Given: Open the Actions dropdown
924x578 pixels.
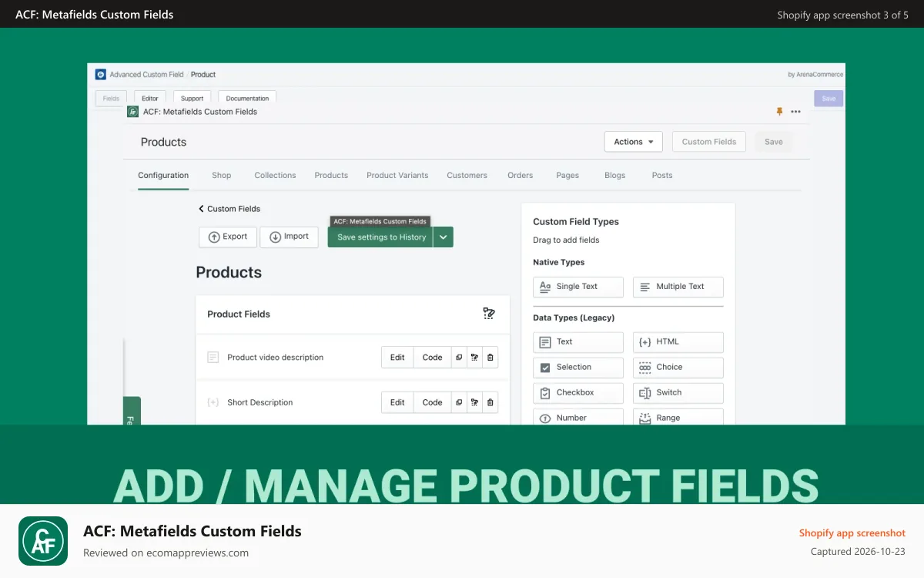Looking at the screenshot, I should (x=634, y=142).
